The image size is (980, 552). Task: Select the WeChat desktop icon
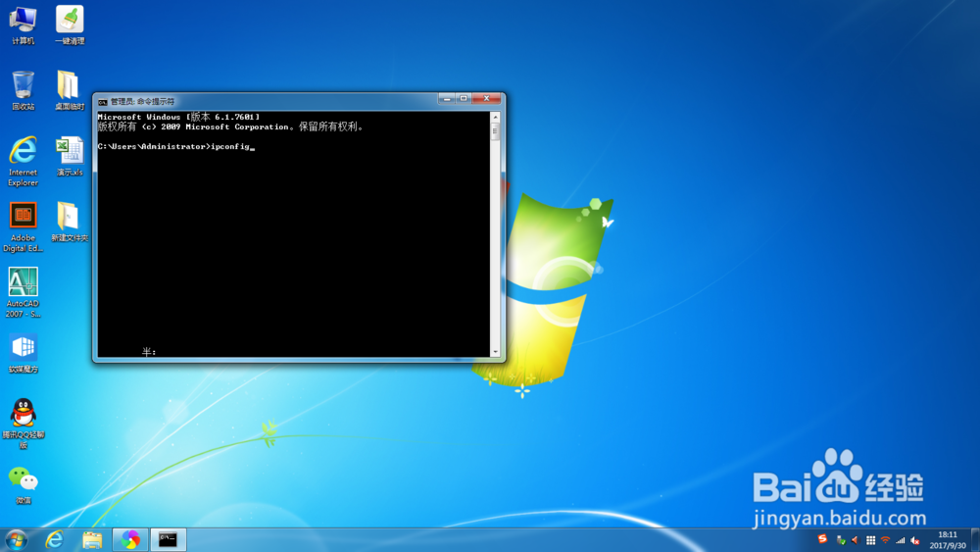[24, 485]
